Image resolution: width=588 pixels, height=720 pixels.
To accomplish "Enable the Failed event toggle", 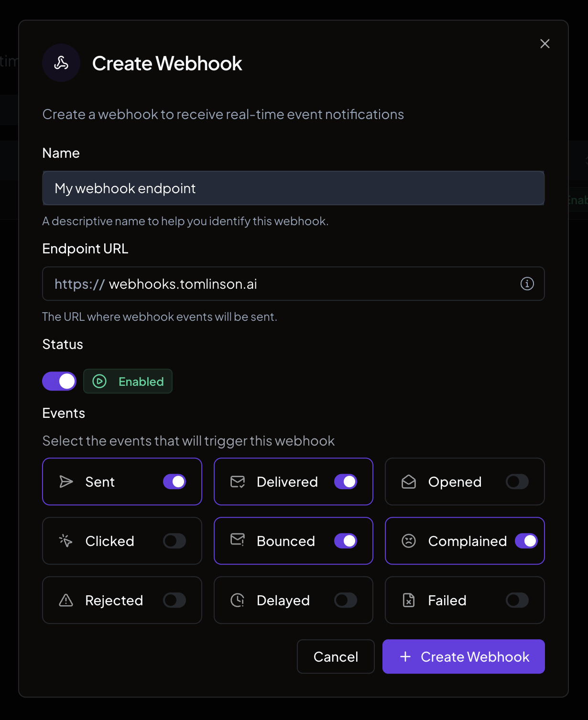I will point(516,600).
